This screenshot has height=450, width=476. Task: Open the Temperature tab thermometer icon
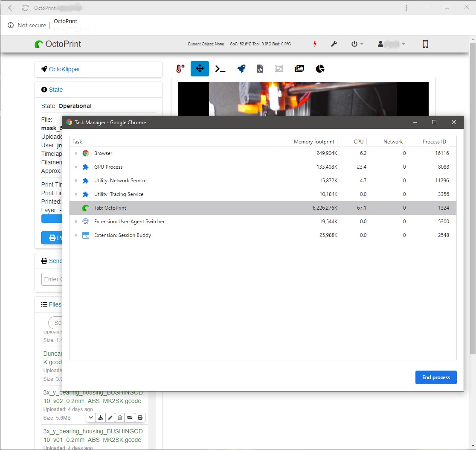pyautogui.click(x=180, y=69)
